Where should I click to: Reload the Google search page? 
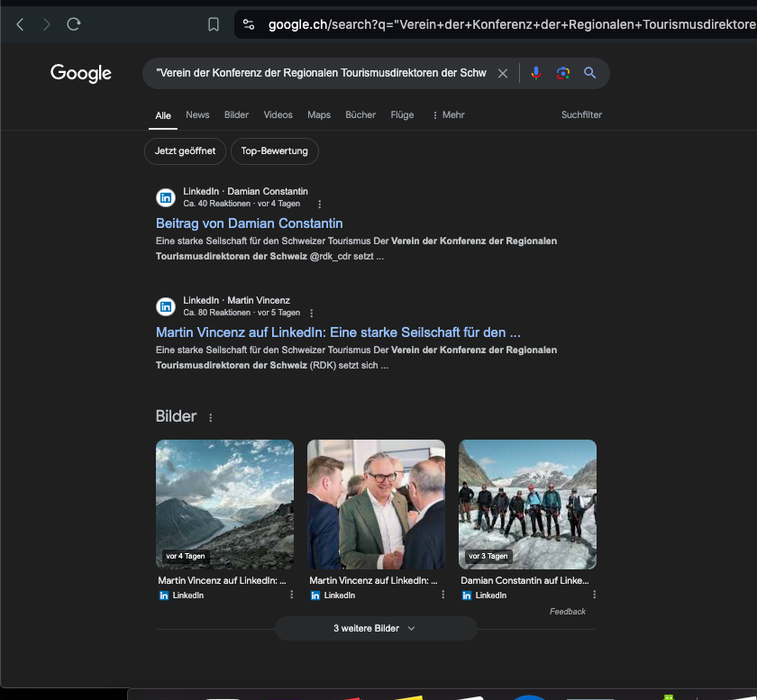coord(73,24)
